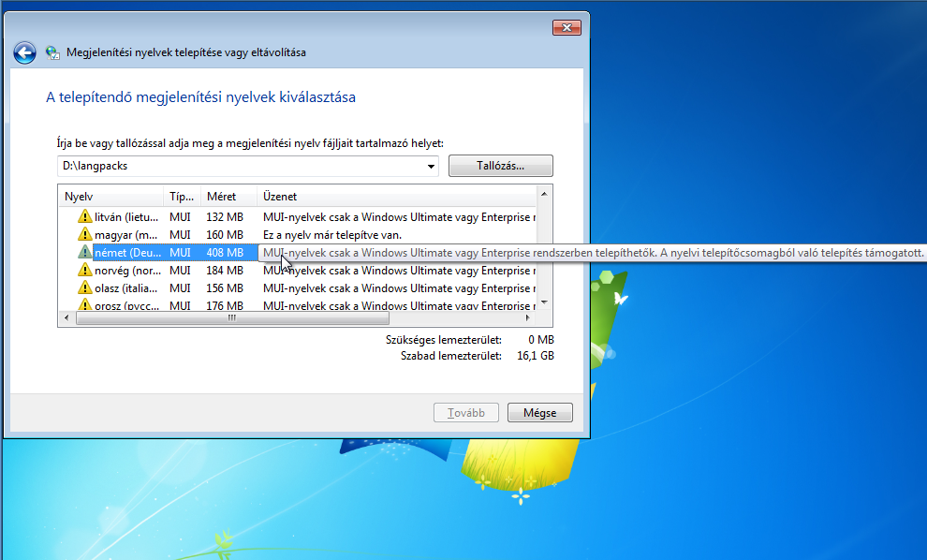Click the 0 MB required space value
This screenshot has height=560, width=927.
(541, 340)
